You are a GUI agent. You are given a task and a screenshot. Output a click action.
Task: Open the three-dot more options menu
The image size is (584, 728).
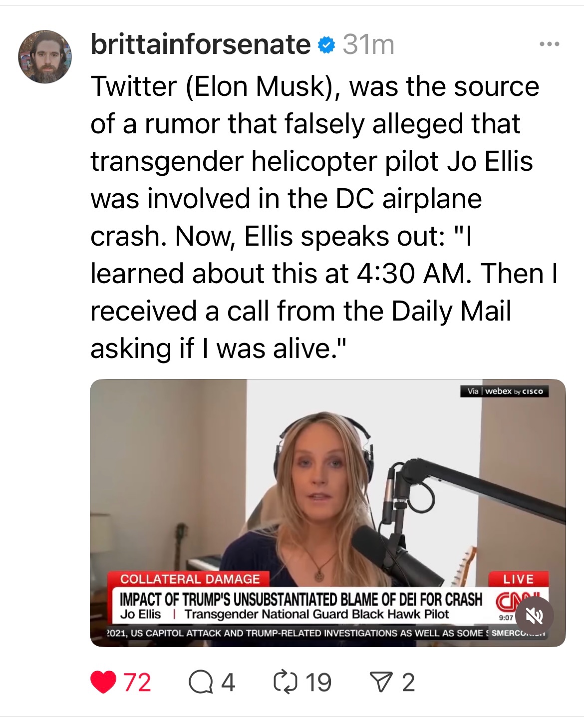coord(550,44)
